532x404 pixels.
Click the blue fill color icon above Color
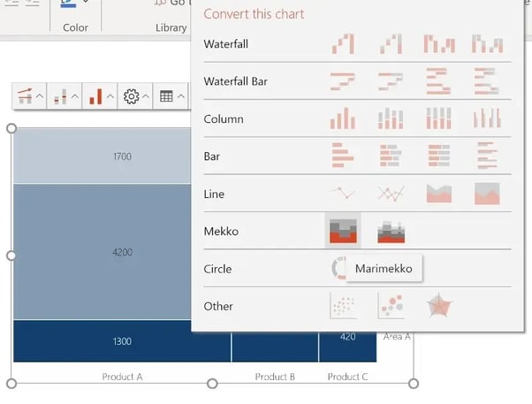68,4
